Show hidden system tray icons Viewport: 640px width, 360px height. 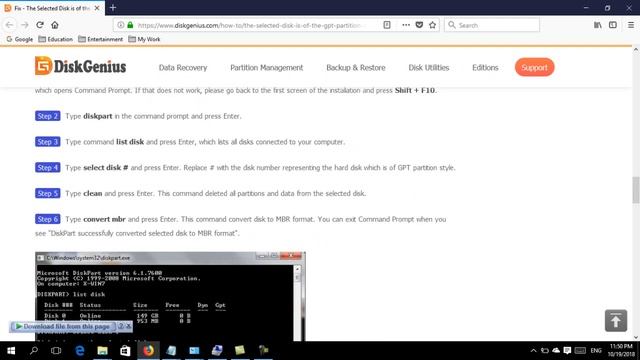click(x=533, y=351)
